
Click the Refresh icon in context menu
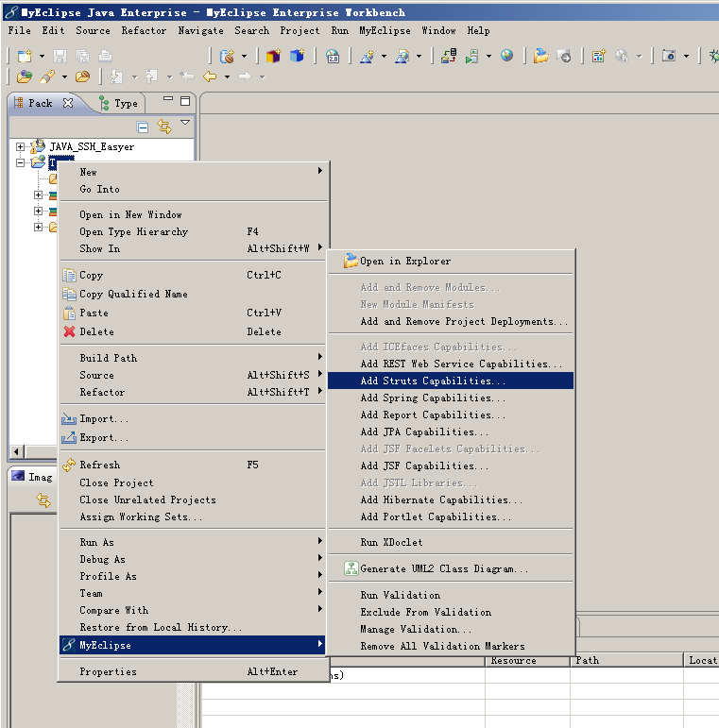click(68, 466)
